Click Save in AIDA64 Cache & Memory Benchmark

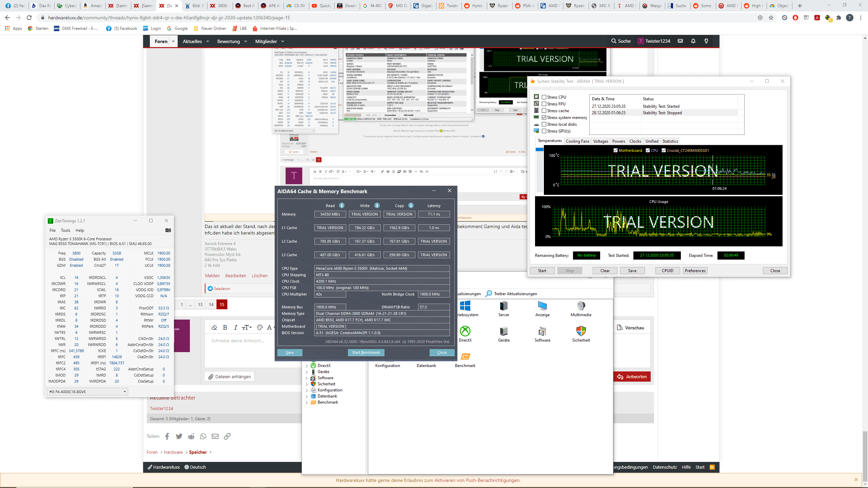[290, 352]
